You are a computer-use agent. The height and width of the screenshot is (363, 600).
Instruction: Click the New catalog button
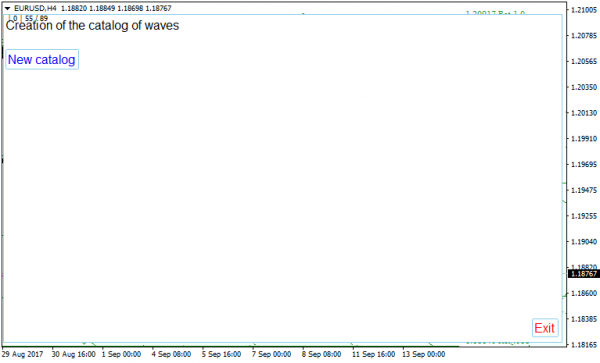(42, 59)
